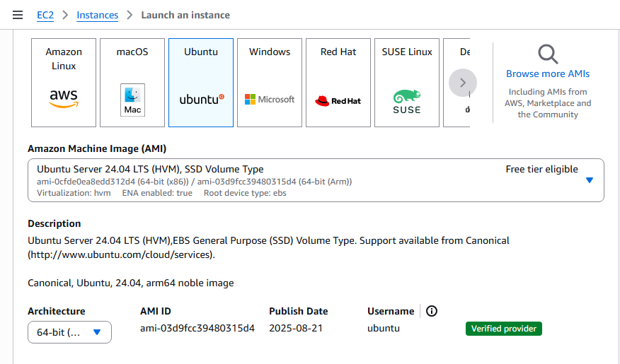620x364 pixels.
Task: Click the magnifier search icon
Action: click(548, 54)
